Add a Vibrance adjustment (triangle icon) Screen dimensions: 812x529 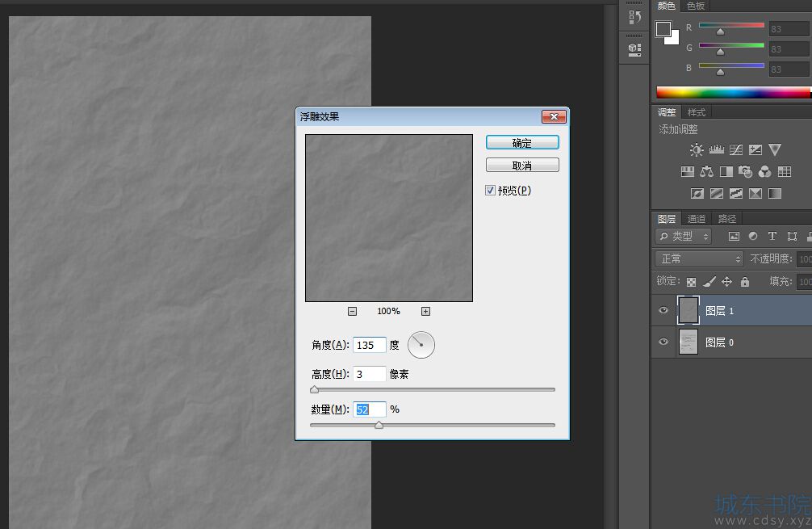775,149
